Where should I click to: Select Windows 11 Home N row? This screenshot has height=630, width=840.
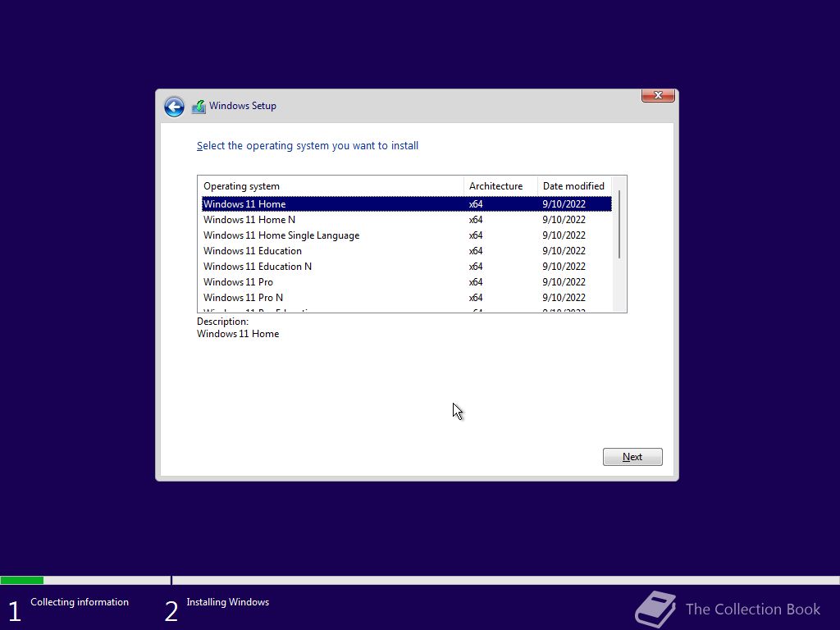(x=407, y=220)
